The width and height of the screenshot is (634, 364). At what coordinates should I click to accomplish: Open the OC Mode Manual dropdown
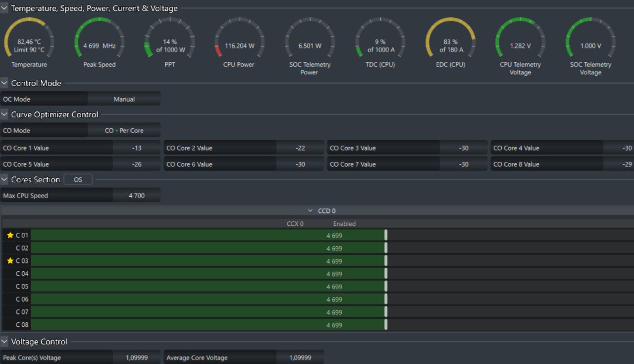[x=124, y=99]
